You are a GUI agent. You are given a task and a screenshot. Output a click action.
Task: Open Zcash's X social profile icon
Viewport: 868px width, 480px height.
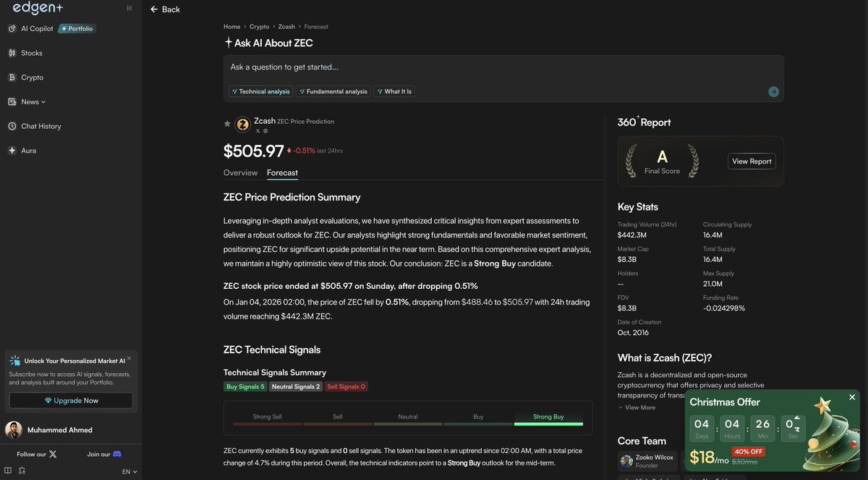click(x=258, y=130)
